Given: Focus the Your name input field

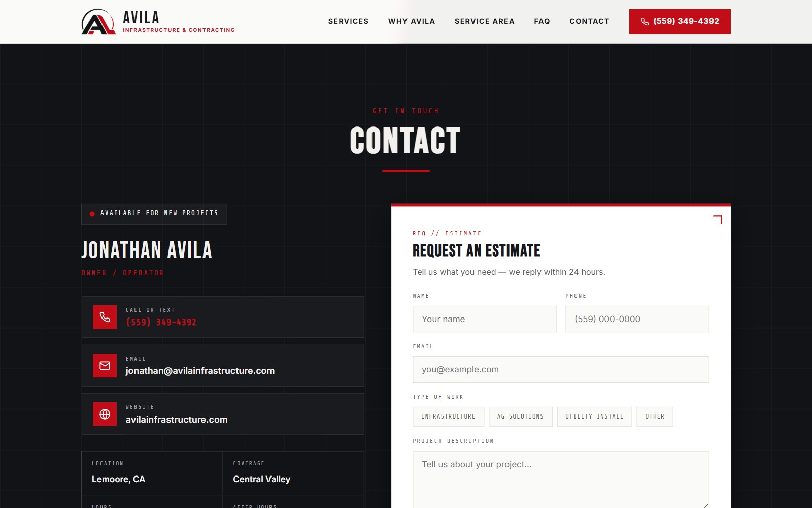Looking at the screenshot, I should [485, 319].
